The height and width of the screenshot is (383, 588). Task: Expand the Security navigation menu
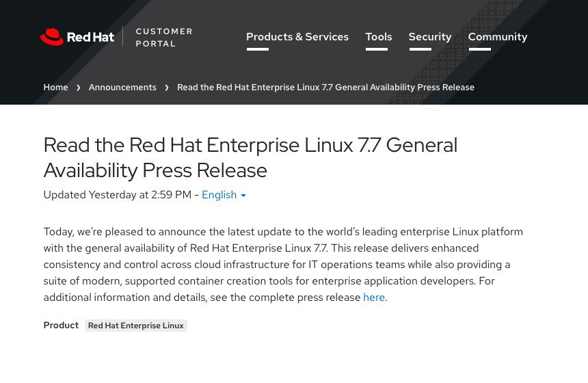[x=430, y=37]
